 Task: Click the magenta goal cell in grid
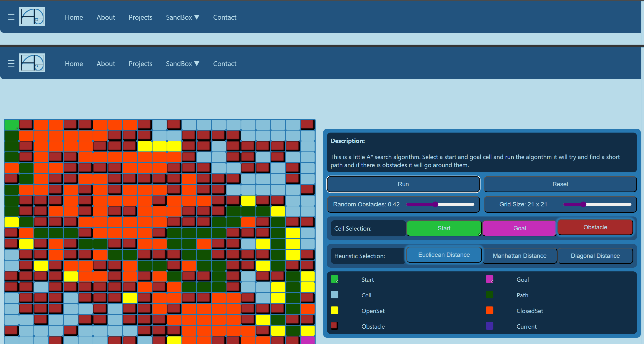point(308,340)
